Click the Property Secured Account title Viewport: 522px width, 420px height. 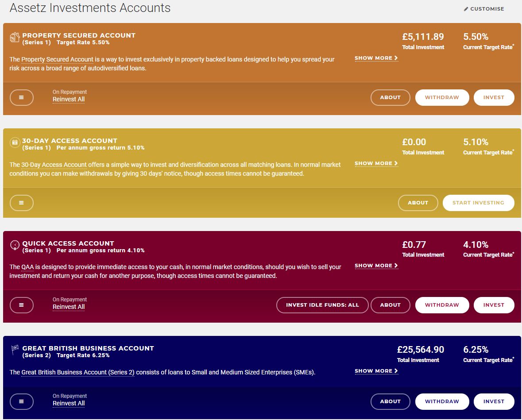pos(79,35)
